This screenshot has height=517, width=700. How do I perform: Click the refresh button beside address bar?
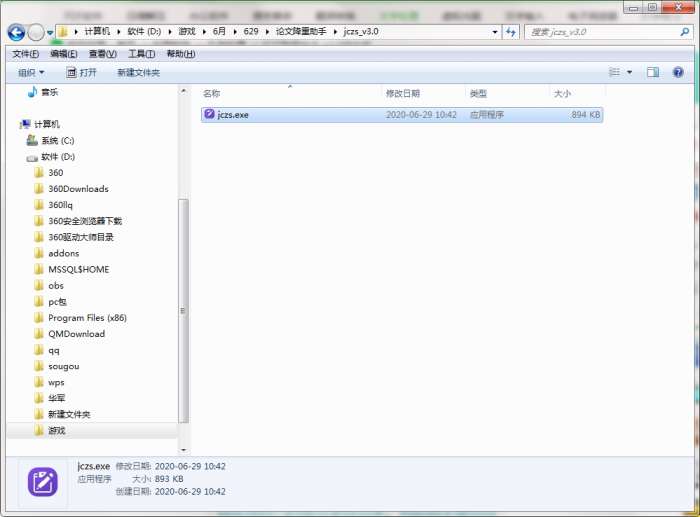pos(511,32)
